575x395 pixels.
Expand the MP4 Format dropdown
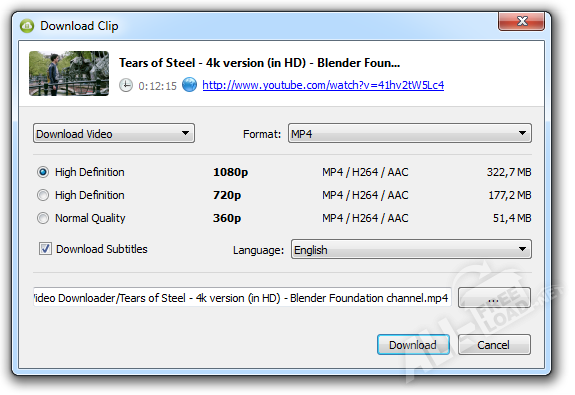pyautogui.click(x=410, y=133)
